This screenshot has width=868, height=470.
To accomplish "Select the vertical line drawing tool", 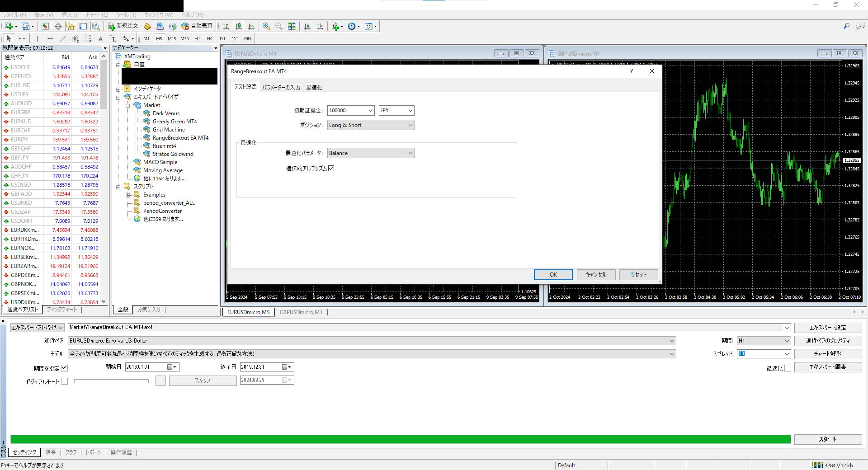I will (x=38, y=38).
